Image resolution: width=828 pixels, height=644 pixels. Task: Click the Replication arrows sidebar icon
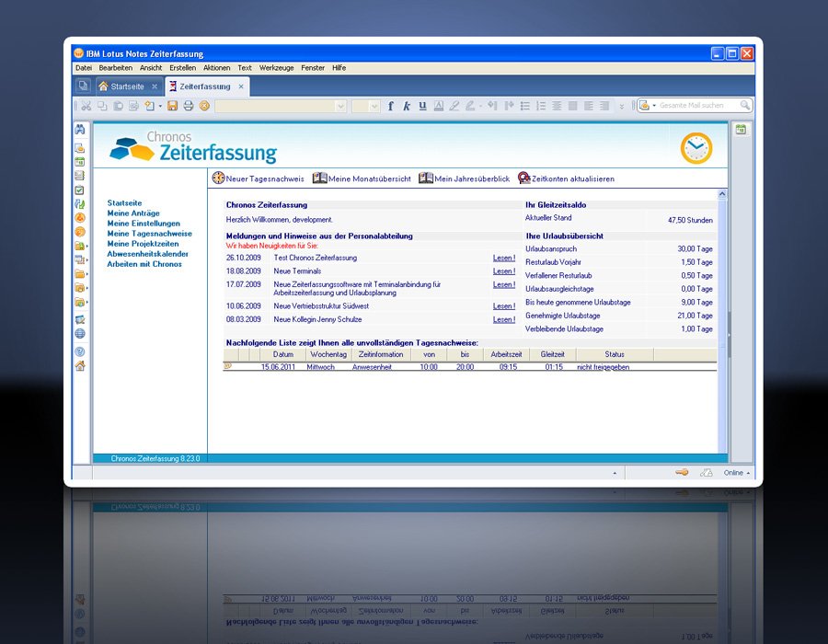(x=80, y=203)
